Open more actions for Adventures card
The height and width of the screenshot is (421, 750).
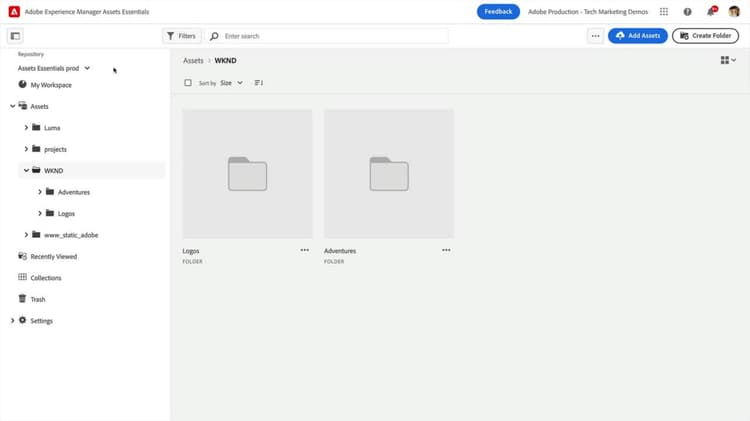(446, 250)
